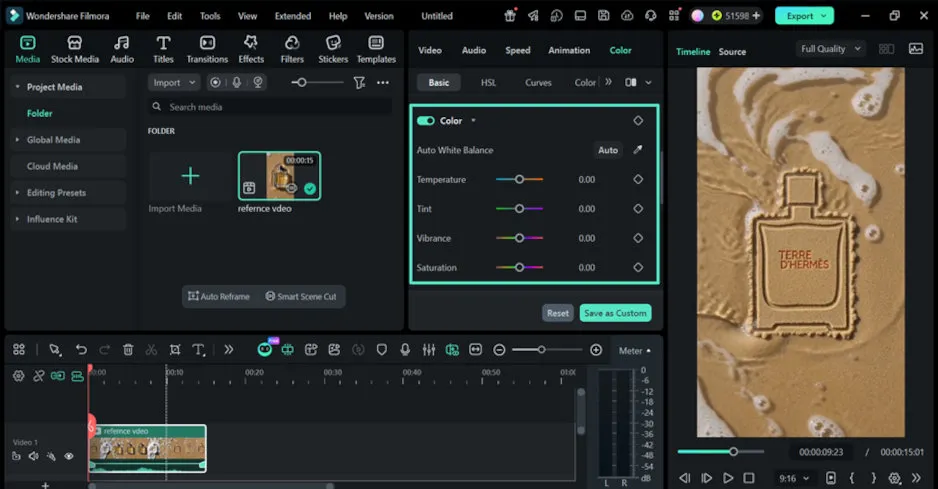Open the Filters panel
Viewport: 938px width, 489px height.
292,50
